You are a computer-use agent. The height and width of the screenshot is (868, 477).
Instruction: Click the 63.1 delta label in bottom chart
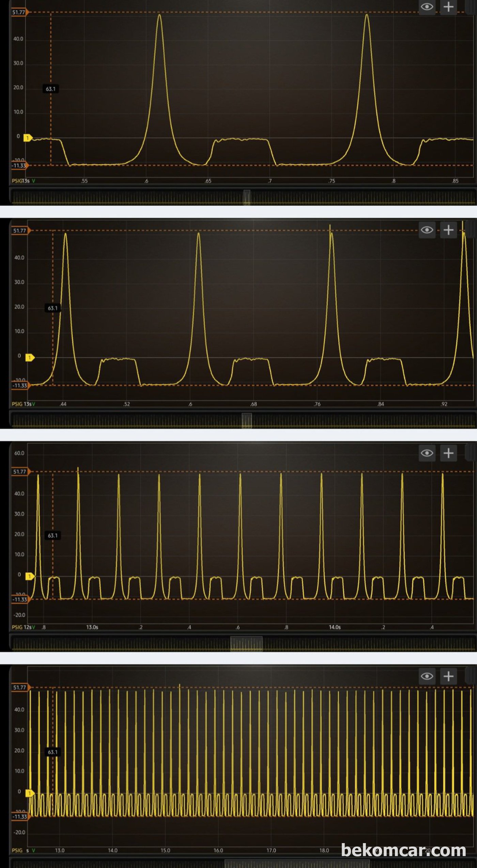pos(52,752)
